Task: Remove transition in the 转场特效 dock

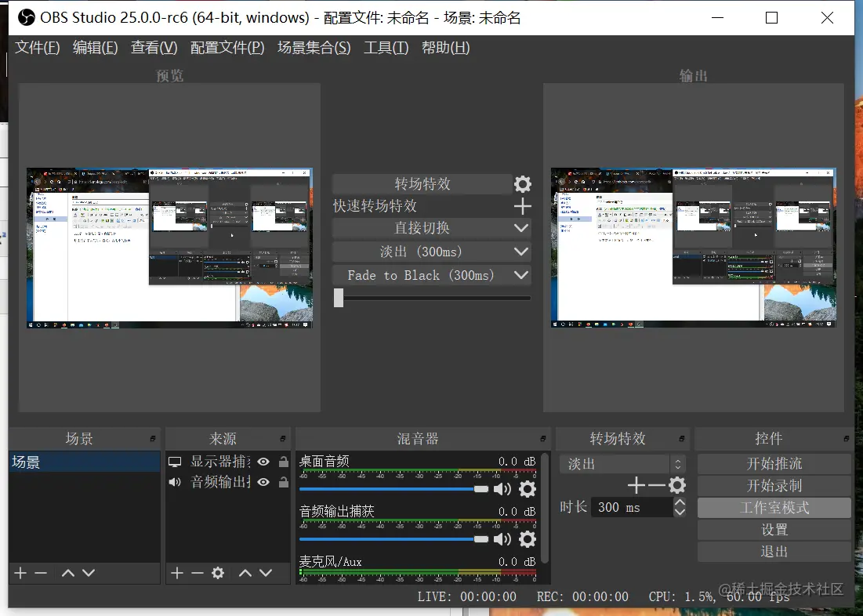Action: pyautogui.click(x=657, y=485)
